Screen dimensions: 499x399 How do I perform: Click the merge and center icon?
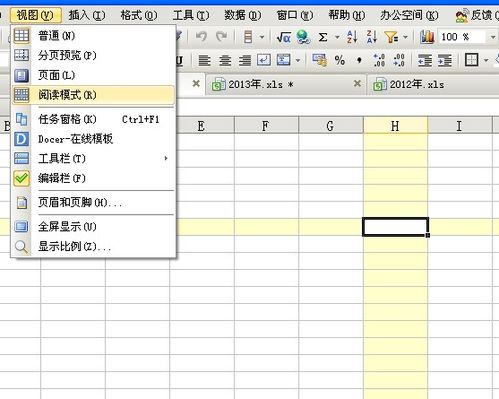point(284,60)
